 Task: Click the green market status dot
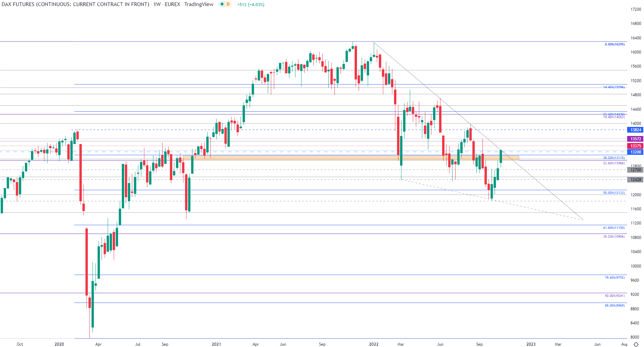click(222, 4)
